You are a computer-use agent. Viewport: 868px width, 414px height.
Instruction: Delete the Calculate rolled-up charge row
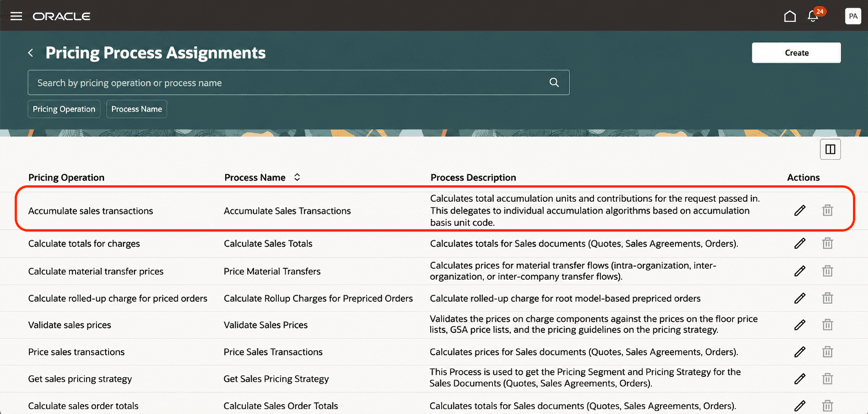pos(827,298)
